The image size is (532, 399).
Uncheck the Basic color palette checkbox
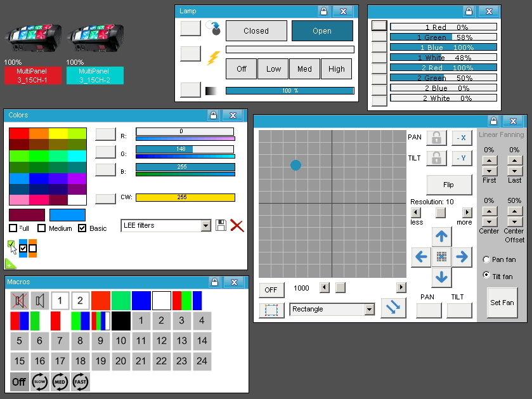pyautogui.click(x=82, y=228)
